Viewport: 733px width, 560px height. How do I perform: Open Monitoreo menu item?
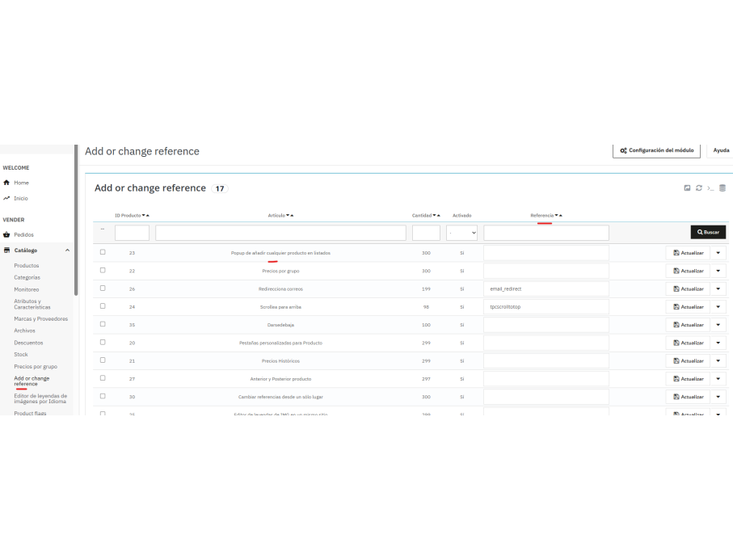[26, 289]
